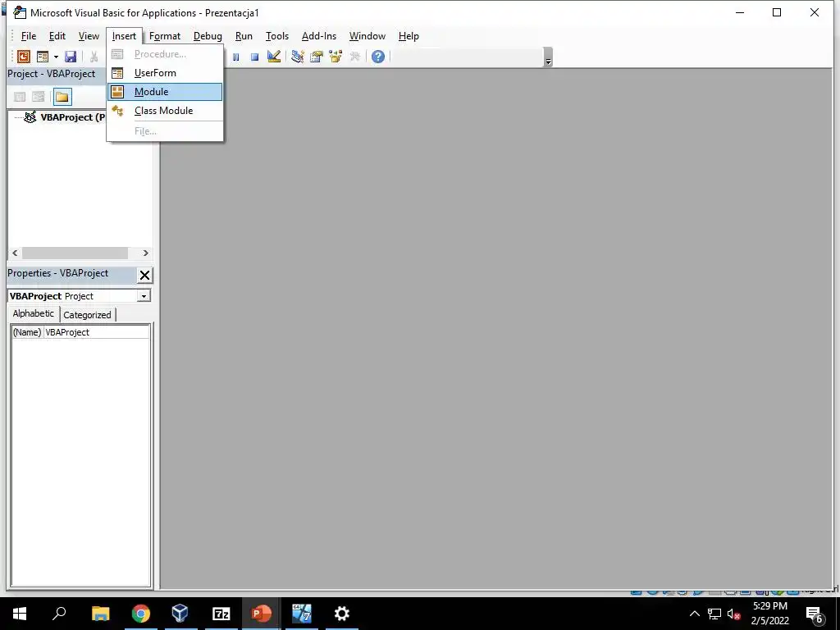The width and height of the screenshot is (840, 630).
Task: Open the Help menu
Action: pos(409,36)
